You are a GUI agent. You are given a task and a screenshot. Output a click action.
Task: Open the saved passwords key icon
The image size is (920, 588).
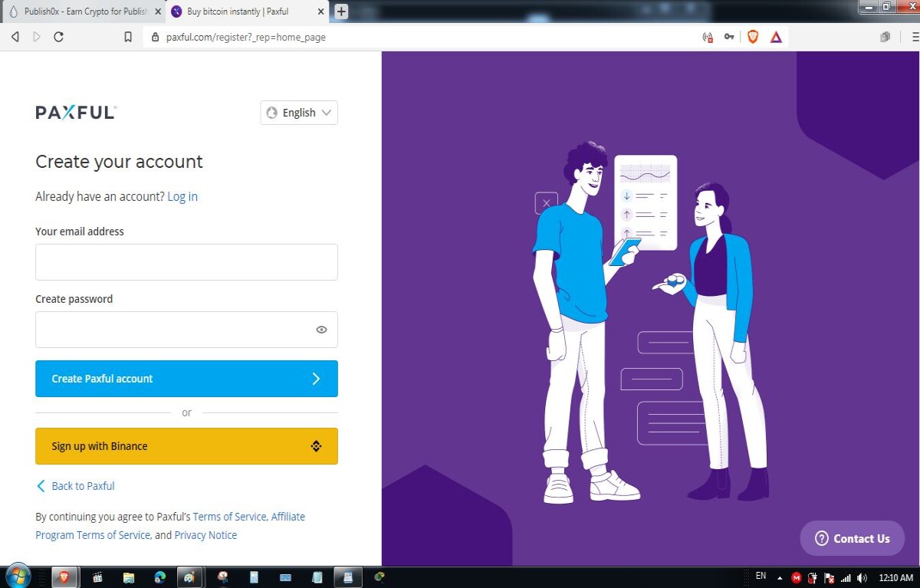(x=729, y=37)
